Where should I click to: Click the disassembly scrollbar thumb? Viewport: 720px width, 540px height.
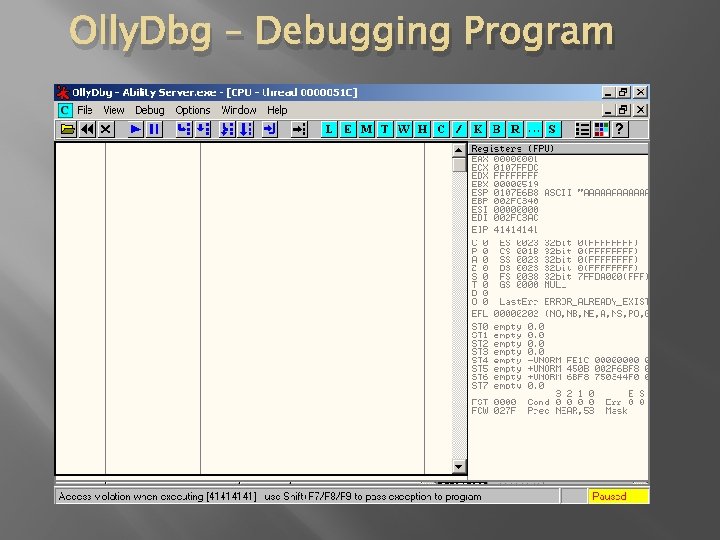point(459,165)
